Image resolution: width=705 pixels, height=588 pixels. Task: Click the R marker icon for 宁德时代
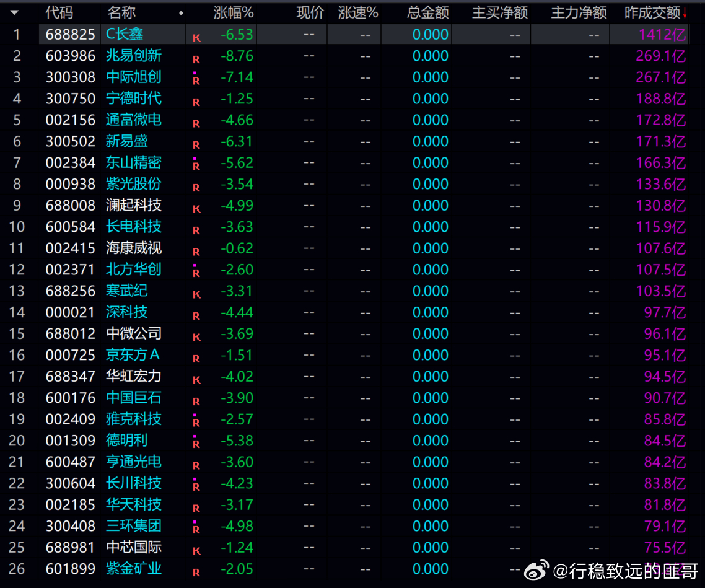pos(196,102)
